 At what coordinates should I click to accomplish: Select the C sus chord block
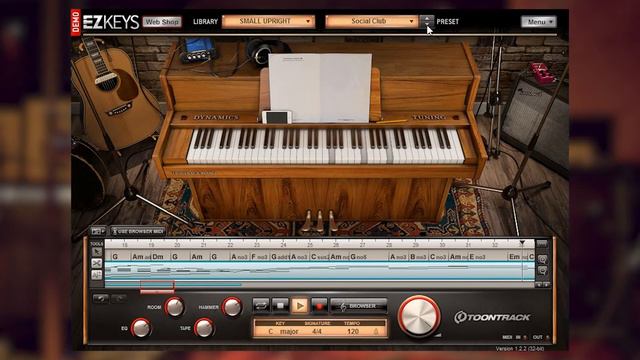coord(319,256)
